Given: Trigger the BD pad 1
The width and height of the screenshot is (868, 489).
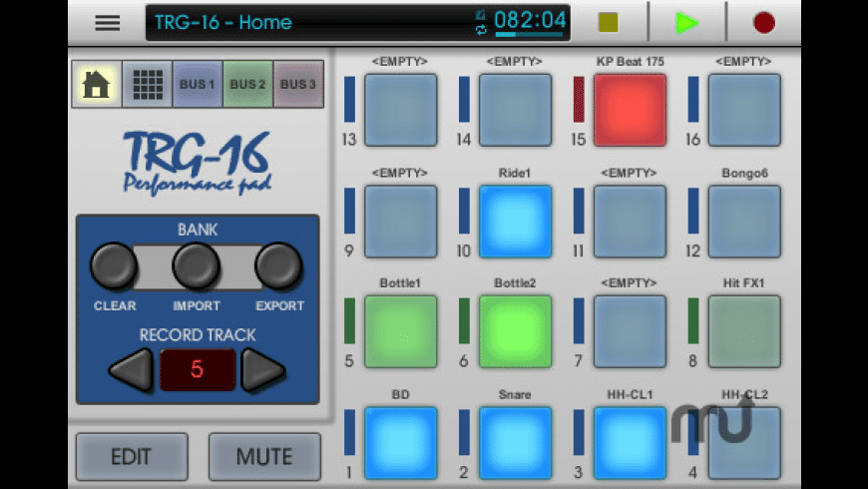Looking at the screenshot, I should 401,443.
